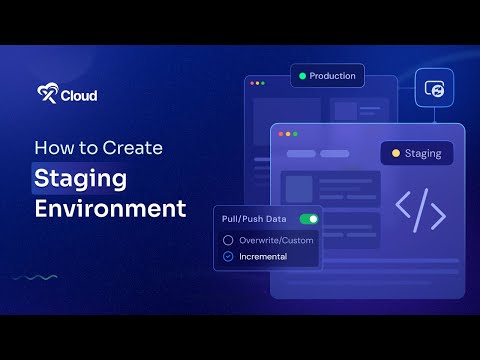Click the red dot on Production window
Image resolution: width=480 pixels, height=360 pixels.
[252, 83]
